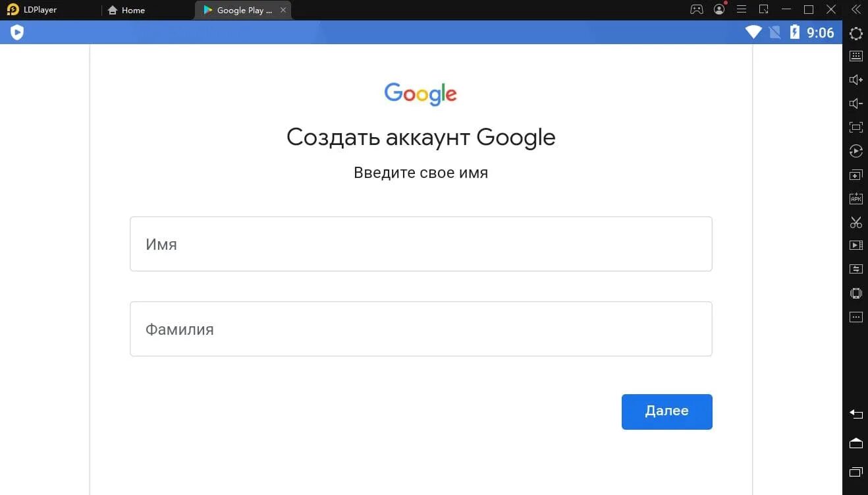Click the Имя first name field
This screenshot has width=868, height=495.
coord(421,244)
